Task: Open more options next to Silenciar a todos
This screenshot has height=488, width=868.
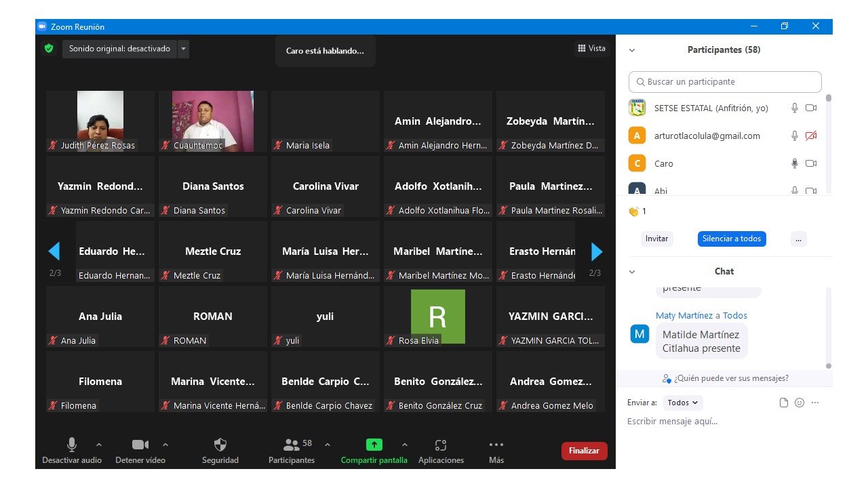Action: (x=798, y=239)
